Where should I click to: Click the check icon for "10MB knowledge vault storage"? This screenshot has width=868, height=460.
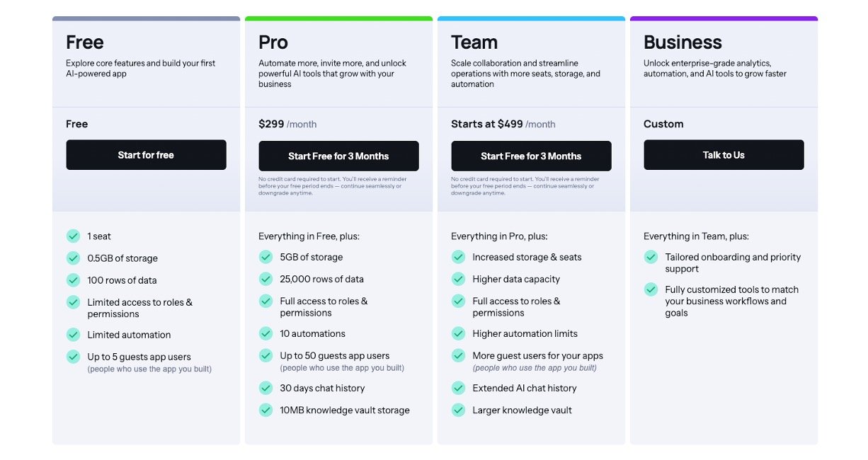click(x=265, y=410)
